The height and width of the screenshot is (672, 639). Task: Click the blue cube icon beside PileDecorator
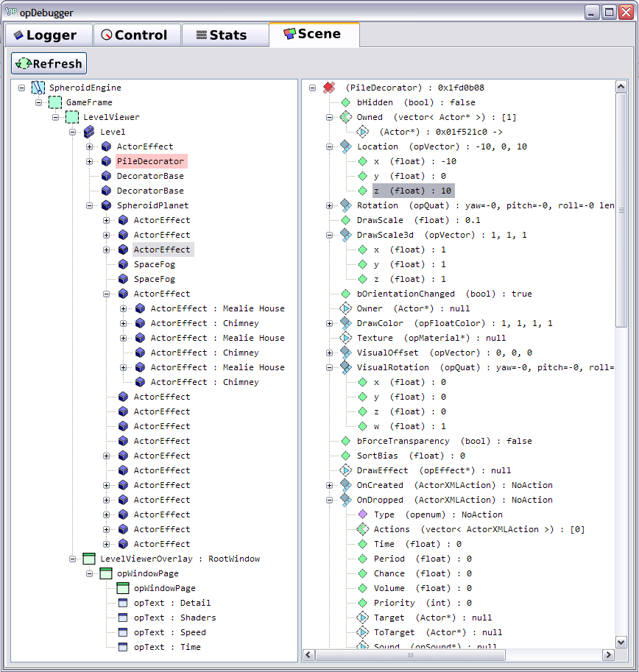pyautogui.click(x=106, y=161)
